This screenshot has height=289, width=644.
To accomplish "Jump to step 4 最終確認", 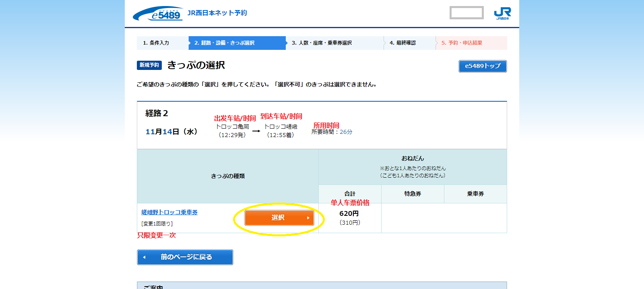I will (402, 43).
